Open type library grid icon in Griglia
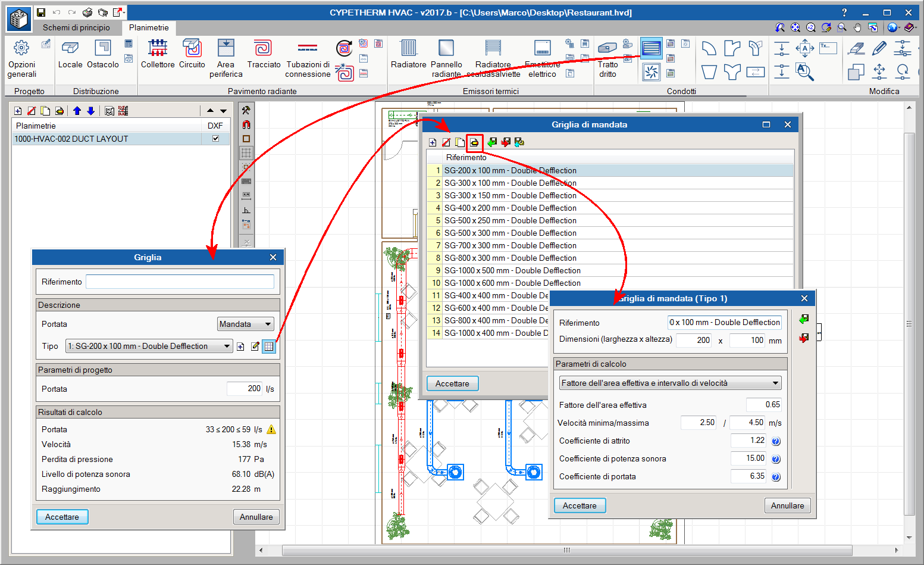 coord(269,347)
